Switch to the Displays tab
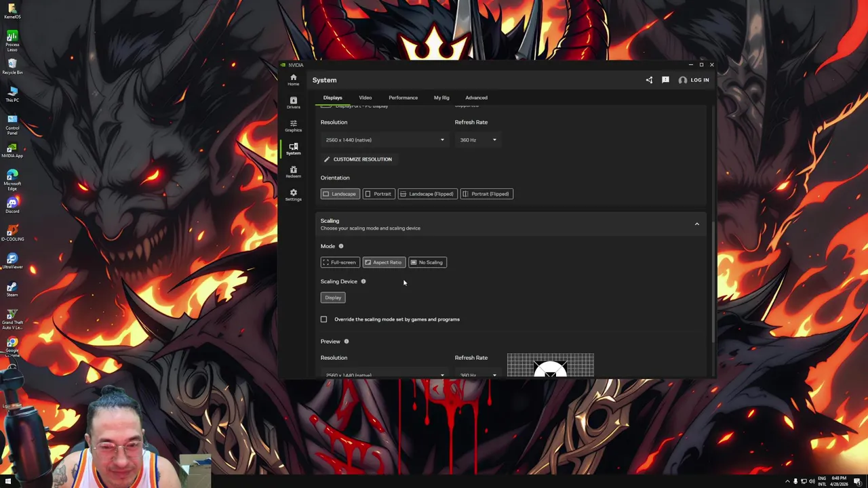Screen dimensions: 868x488 point(332,98)
